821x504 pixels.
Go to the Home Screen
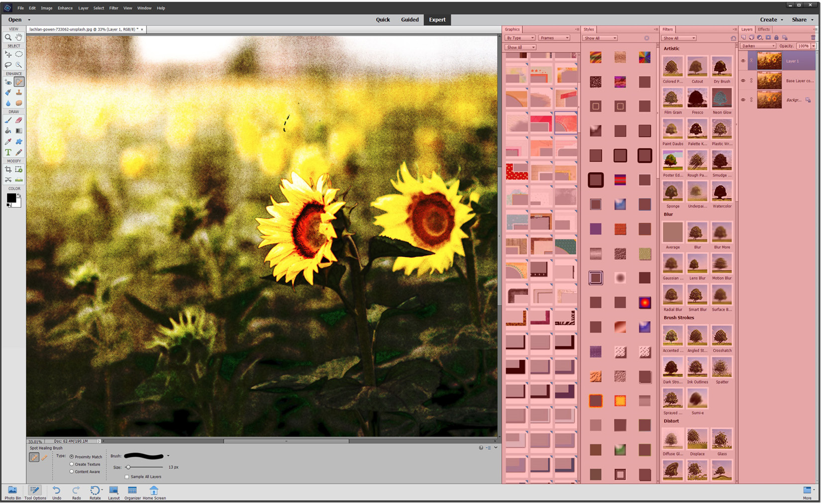point(154,493)
